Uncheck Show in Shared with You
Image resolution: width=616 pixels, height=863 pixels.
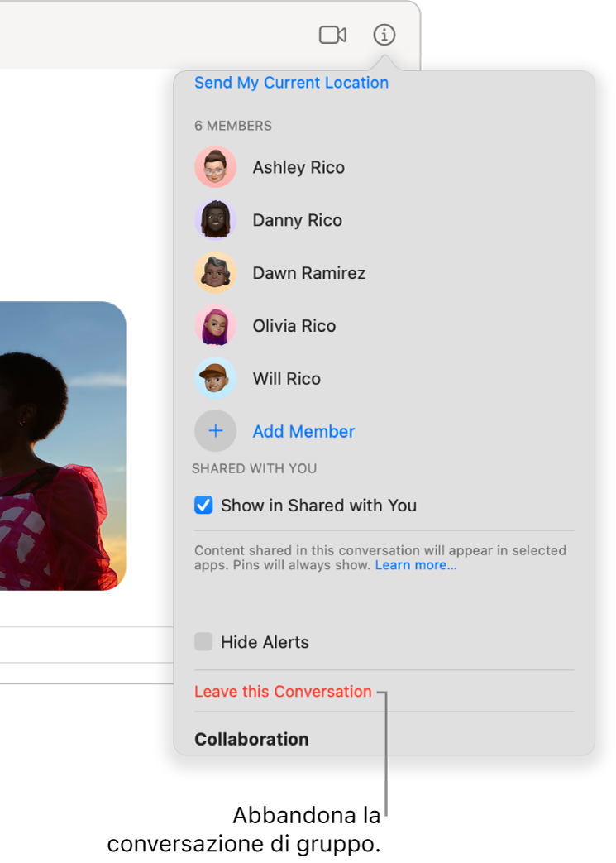[x=203, y=506]
